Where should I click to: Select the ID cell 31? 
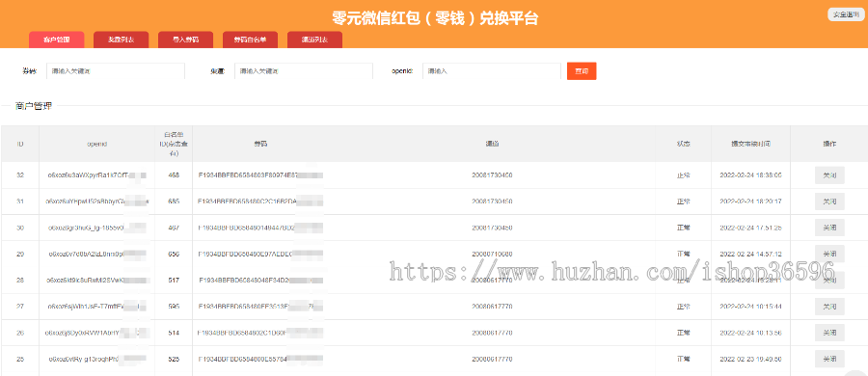point(20,201)
